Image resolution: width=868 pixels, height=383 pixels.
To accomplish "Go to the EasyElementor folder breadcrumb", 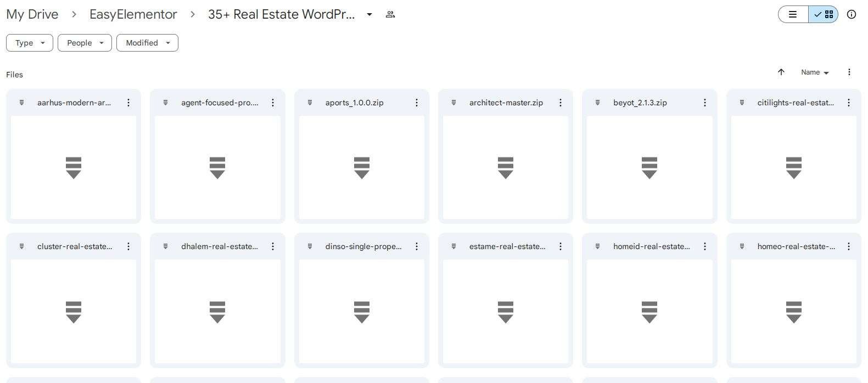I will [x=133, y=14].
